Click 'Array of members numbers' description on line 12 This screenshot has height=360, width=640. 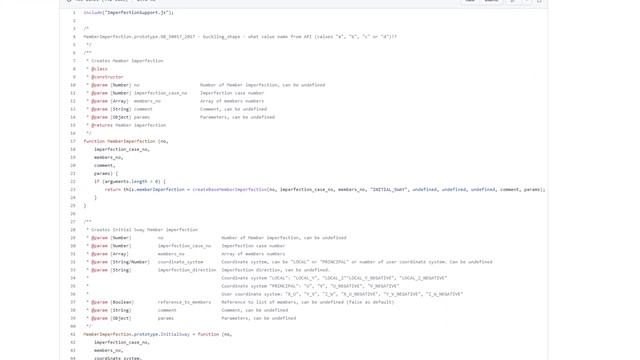click(232, 101)
